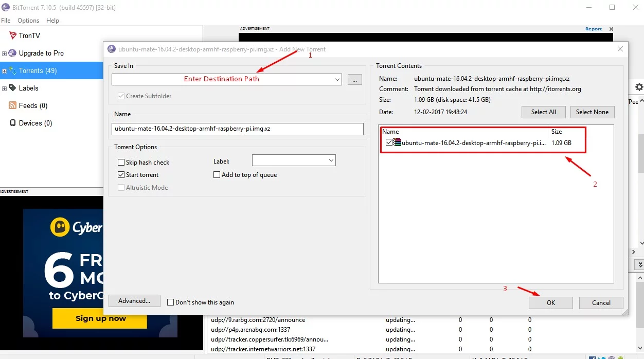Open the Help menu
Image resolution: width=644 pixels, height=359 pixels.
click(52, 21)
